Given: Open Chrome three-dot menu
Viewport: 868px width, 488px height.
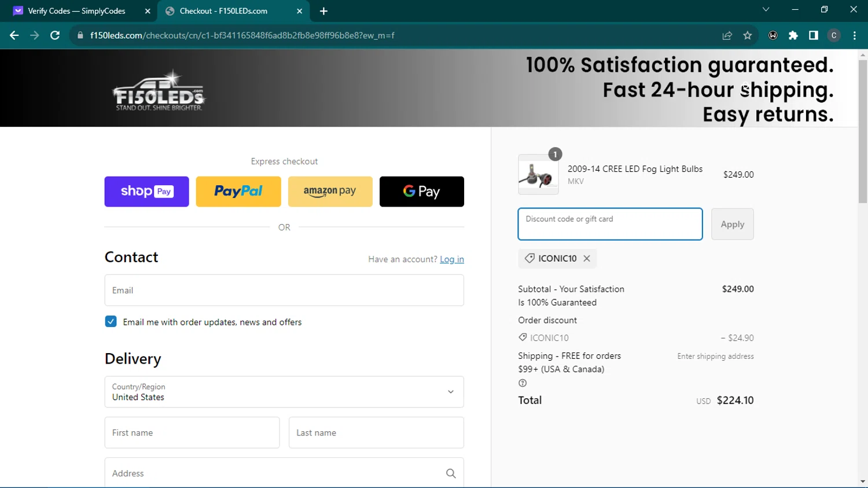Looking at the screenshot, I should [855, 35].
